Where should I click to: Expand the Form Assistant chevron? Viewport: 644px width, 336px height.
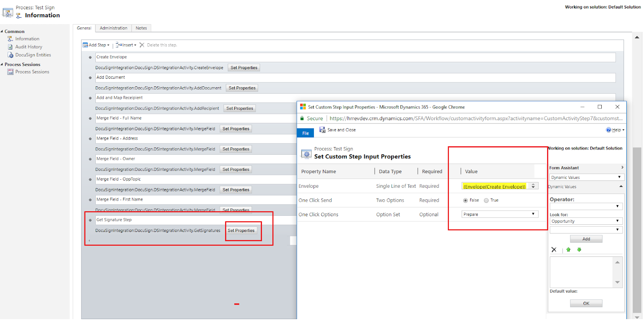tap(622, 168)
